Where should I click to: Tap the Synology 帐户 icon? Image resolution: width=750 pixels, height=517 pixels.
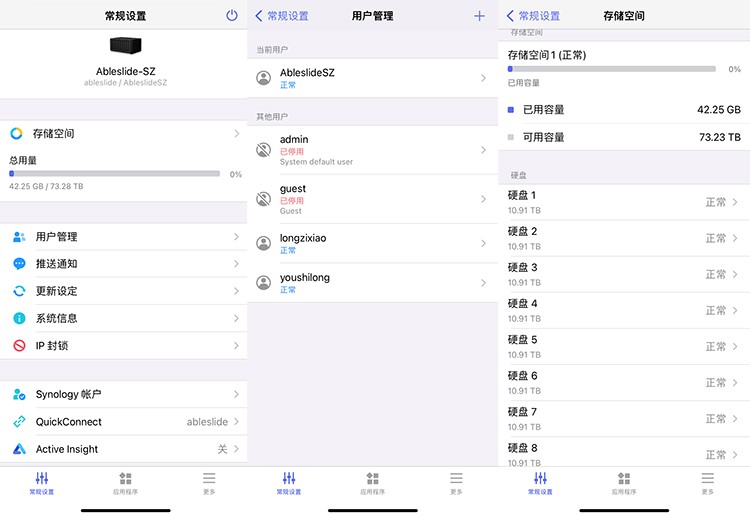19,394
